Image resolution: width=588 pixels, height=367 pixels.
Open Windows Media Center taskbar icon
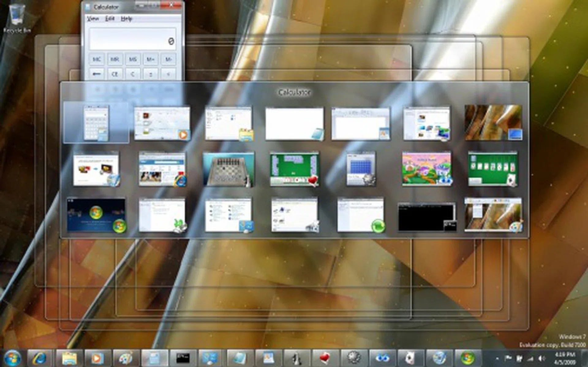(x=467, y=357)
